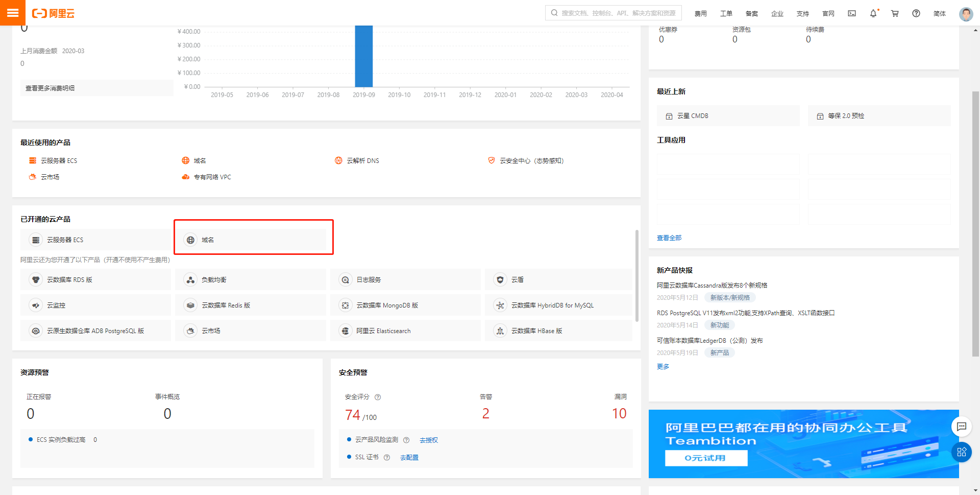Open the notifications bell
Image resolution: width=980 pixels, height=495 pixels.
pyautogui.click(x=873, y=13)
